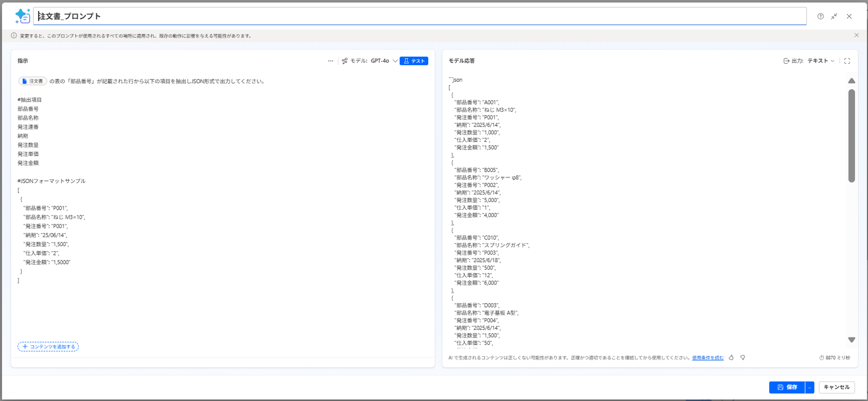The image size is (868, 401).
Task: Expand the GPT-4o model dropdown
Action: 384,61
